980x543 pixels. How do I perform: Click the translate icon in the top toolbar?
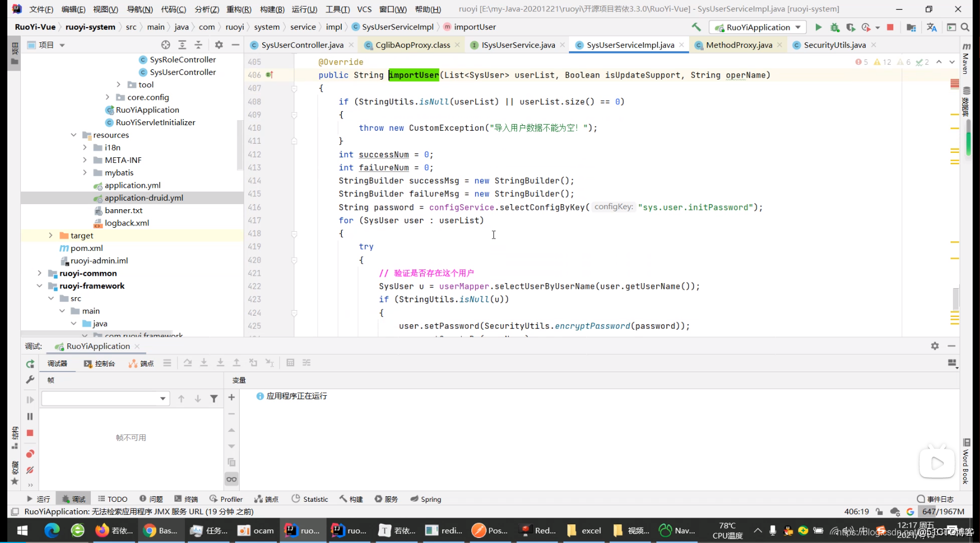point(932,27)
